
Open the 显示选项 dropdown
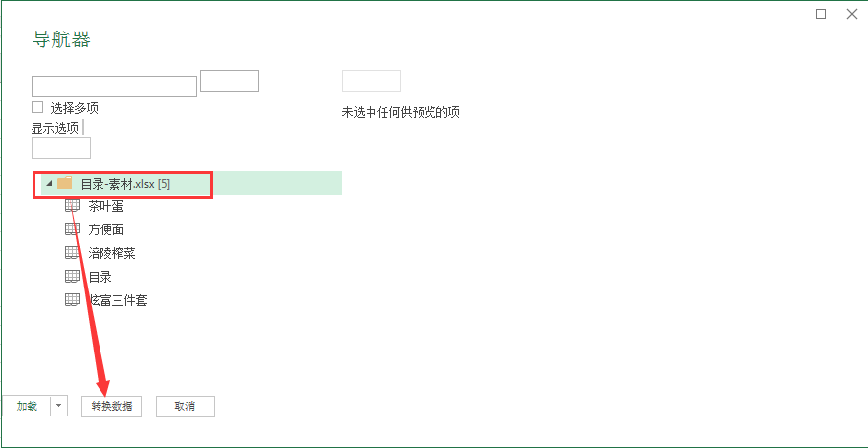point(57,128)
